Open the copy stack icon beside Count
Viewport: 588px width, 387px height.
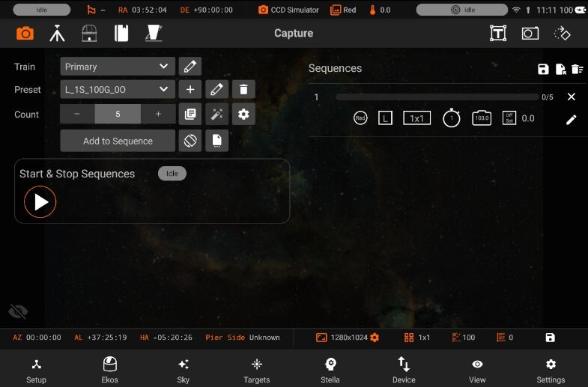coord(190,114)
